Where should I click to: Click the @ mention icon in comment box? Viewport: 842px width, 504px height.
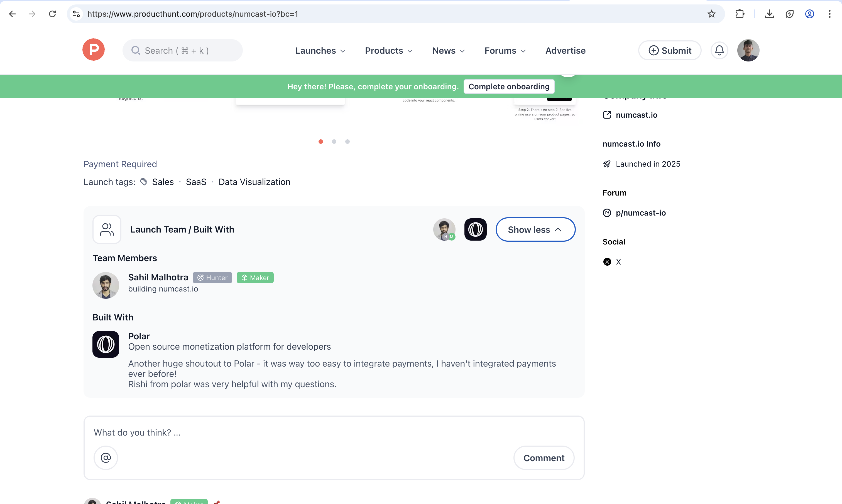(x=106, y=458)
